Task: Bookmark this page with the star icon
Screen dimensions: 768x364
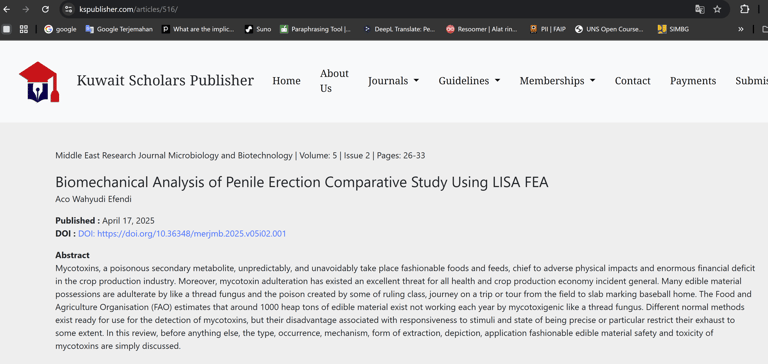Action: [717, 9]
